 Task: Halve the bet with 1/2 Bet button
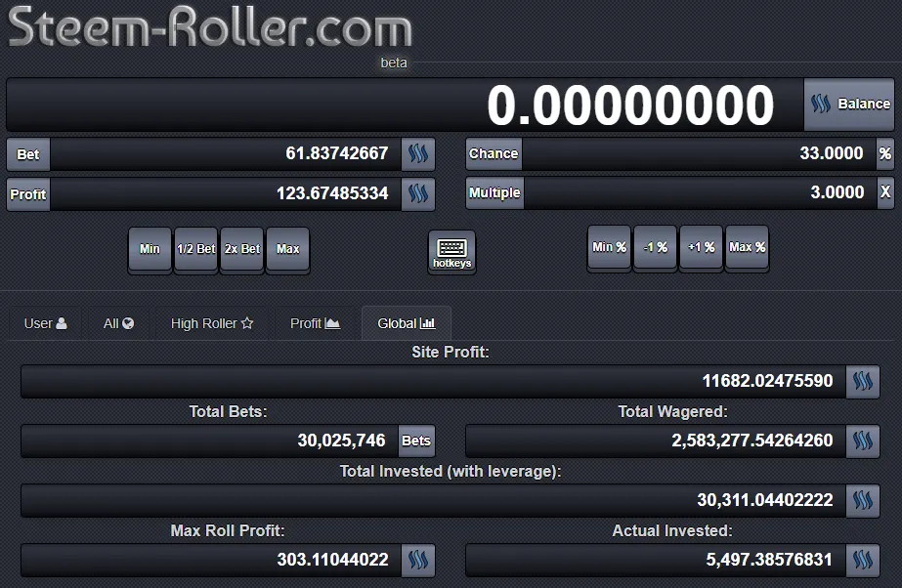pyautogui.click(x=196, y=249)
